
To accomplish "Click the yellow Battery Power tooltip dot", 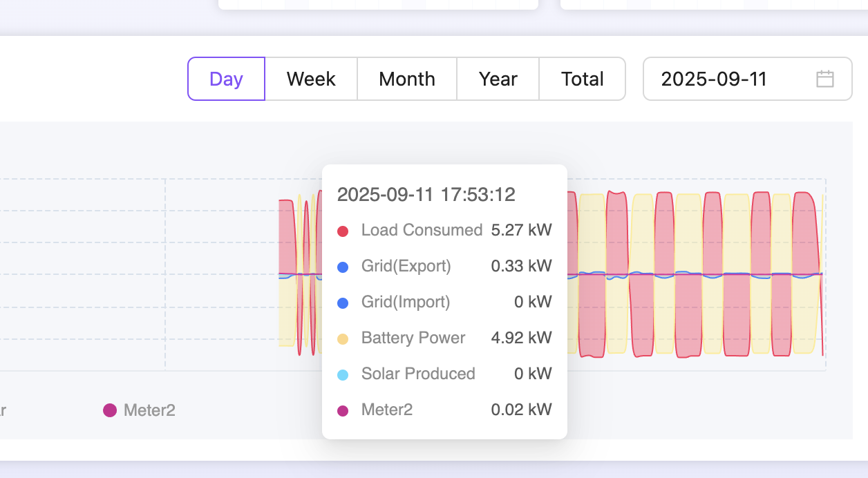I will pos(343,338).
